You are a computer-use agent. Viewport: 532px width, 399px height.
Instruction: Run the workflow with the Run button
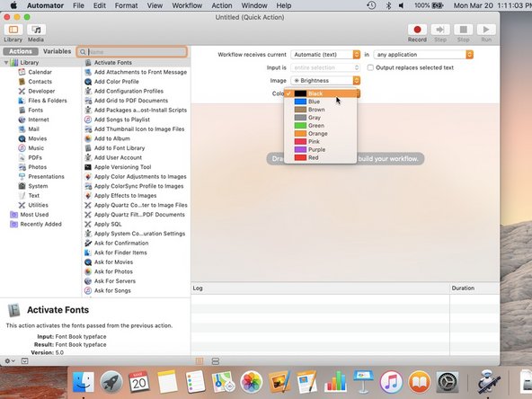[486, 30]
